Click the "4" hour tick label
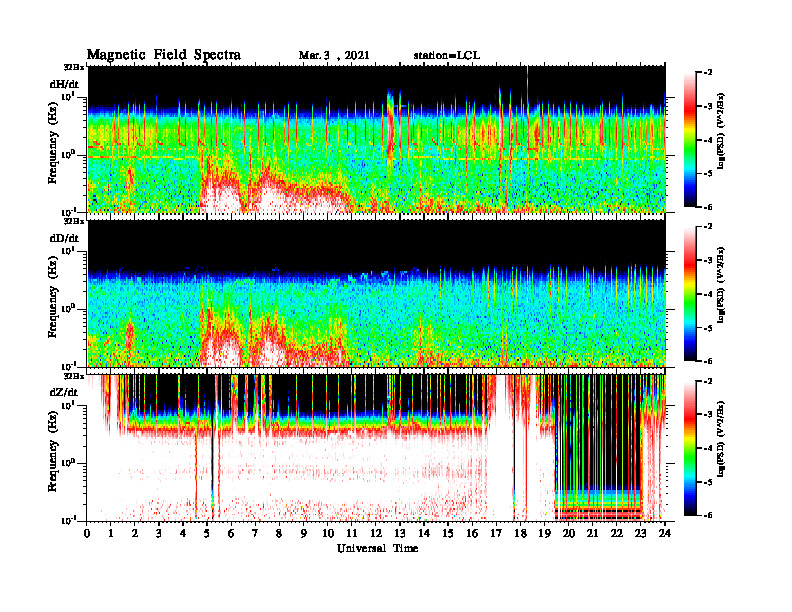 pos(183,534)
